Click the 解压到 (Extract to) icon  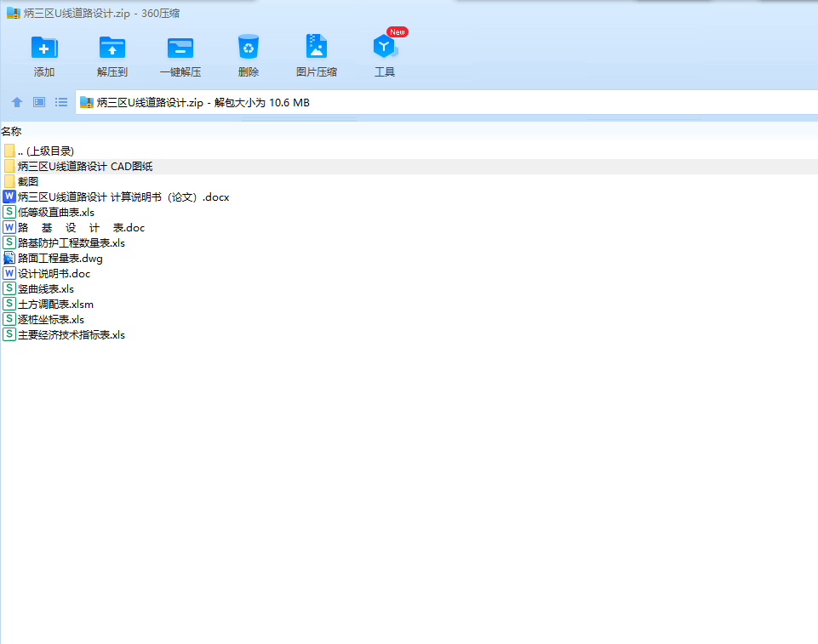click(x=112, y=48)
